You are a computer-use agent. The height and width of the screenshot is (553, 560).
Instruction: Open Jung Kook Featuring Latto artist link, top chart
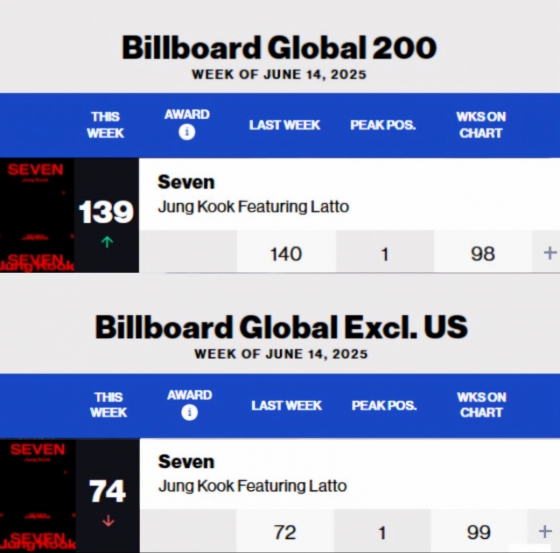(x=253, y=207)
